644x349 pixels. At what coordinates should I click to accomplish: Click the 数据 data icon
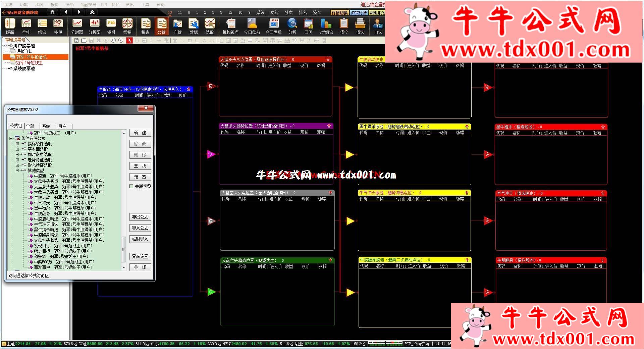[x=194, y=26]
